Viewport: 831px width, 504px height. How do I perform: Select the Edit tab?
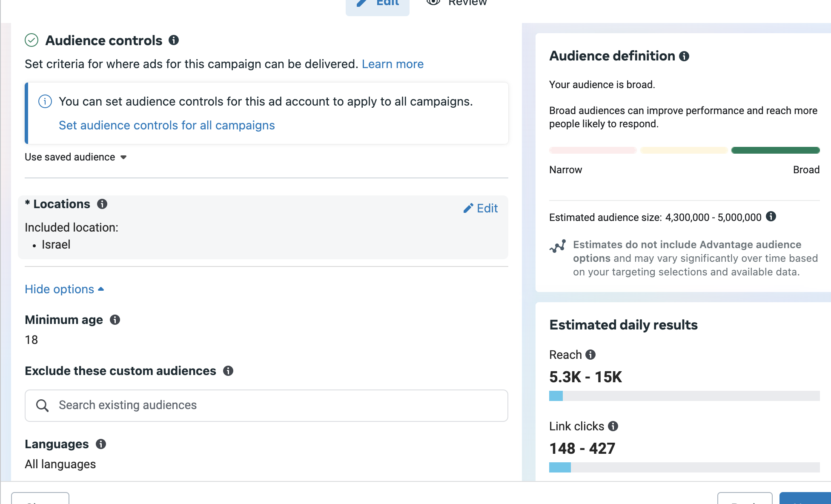point(377,3)
